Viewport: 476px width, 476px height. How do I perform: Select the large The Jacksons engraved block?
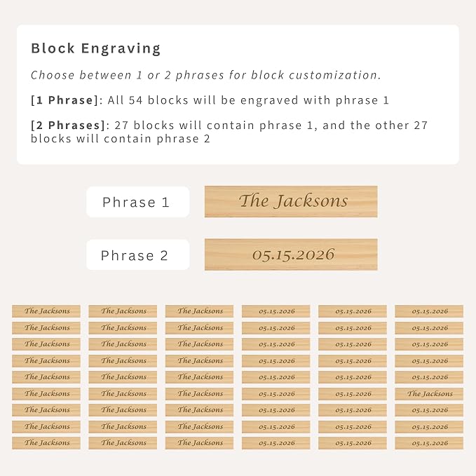tap(291, 202)
